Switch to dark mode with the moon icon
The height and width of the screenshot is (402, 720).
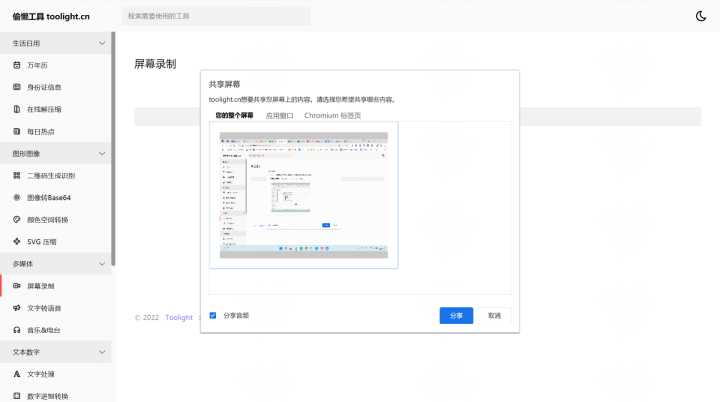point(701,16)
